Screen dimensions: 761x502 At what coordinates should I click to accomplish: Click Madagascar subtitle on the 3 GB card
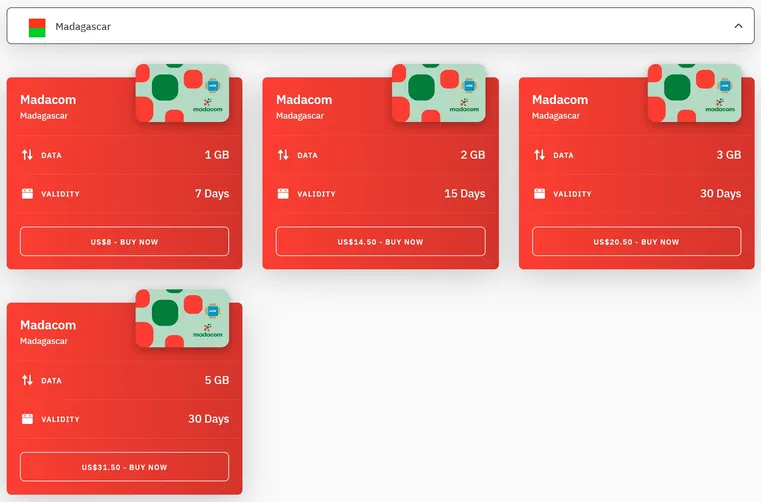point(556,116)
